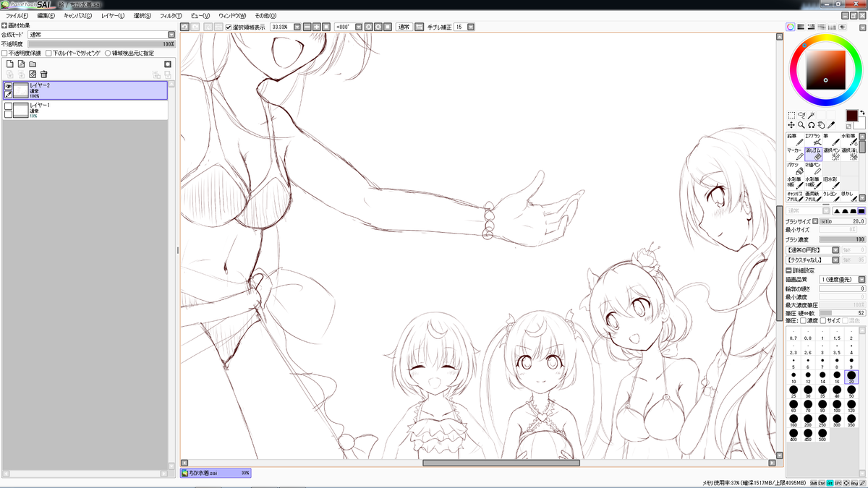Open the テクスチャなし texture dropdown
This screenshot has height=488, width=868.
(835, 259)
